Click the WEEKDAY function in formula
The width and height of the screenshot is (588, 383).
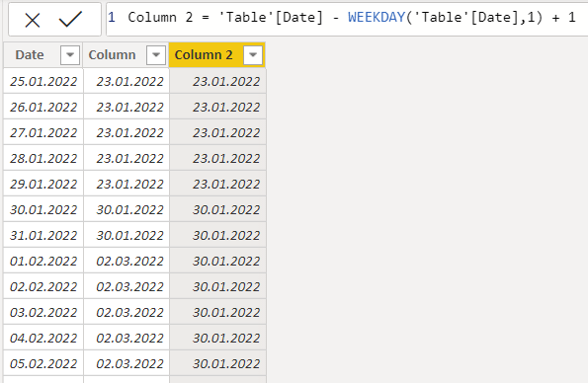pos(377,17)
